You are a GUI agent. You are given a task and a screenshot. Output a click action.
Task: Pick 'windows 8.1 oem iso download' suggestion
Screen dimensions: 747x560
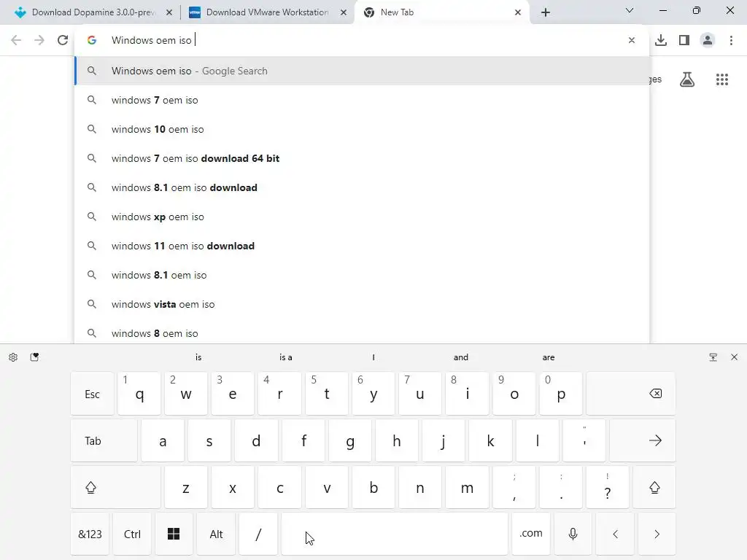point(362,187)
